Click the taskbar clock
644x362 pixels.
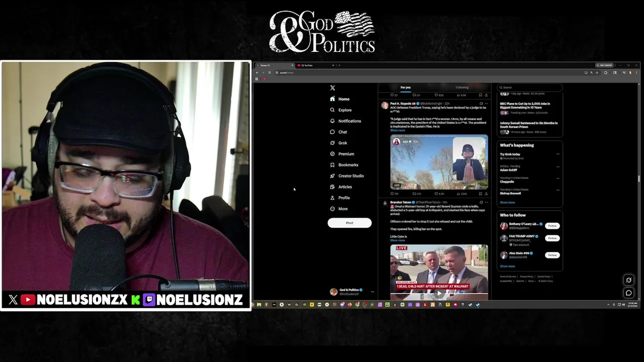click(x=632, y=304)
